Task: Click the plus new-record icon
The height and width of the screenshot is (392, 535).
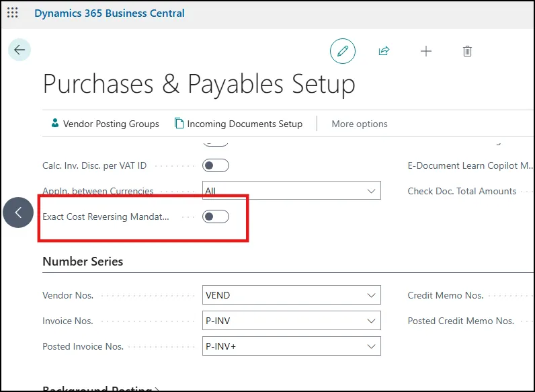Action: [426, 51]
